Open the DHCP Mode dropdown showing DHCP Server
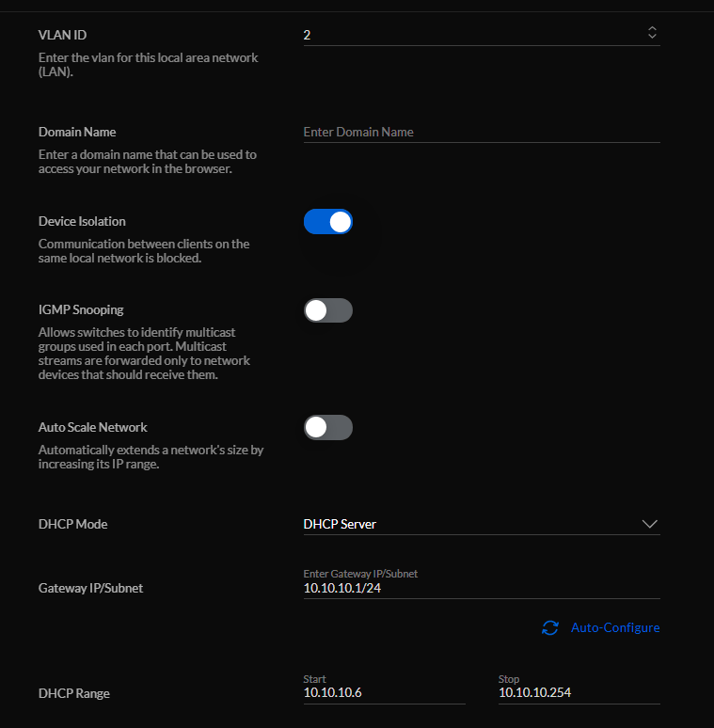Viewport: 714px width, 728px height. (x=470, y=524)
